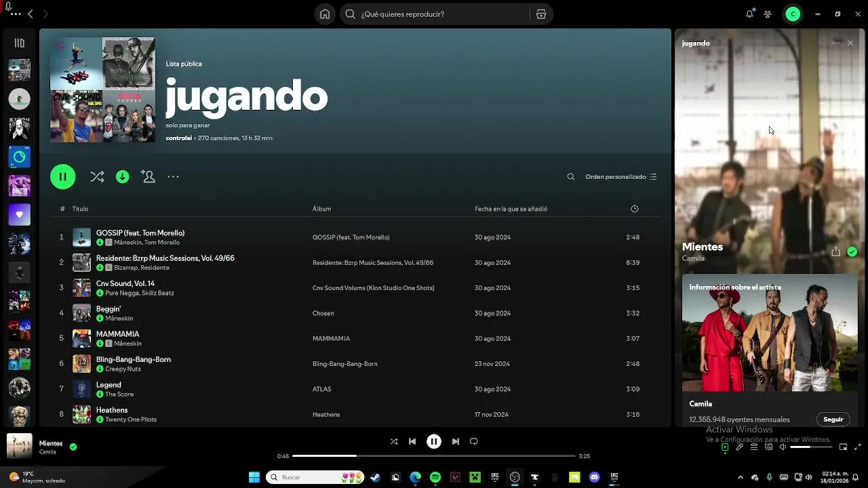Screen dimensions: 868x488
Task: Open Spotify Home via house icon
Action: [325, 14]
